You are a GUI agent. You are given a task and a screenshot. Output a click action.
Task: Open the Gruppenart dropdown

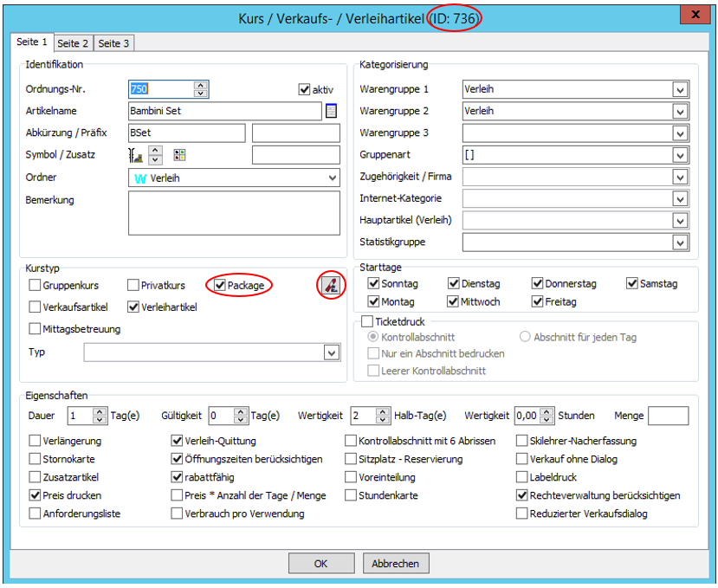680,155
